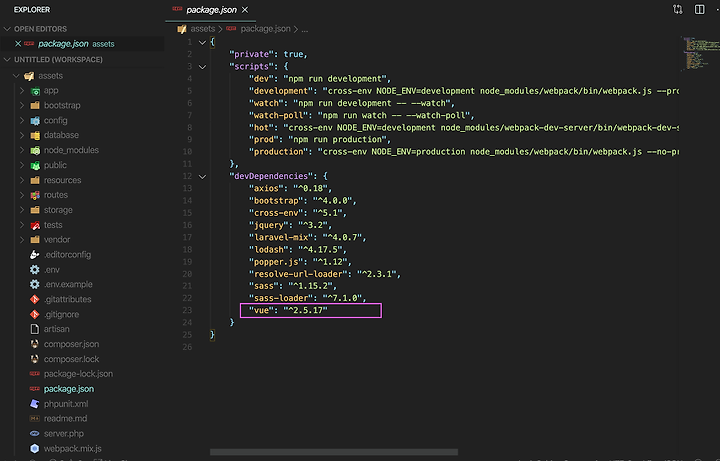The image size is (720, 461).
Task: Click the breadcrumb ellipsis segment
Action: click(x=304, y=29)
